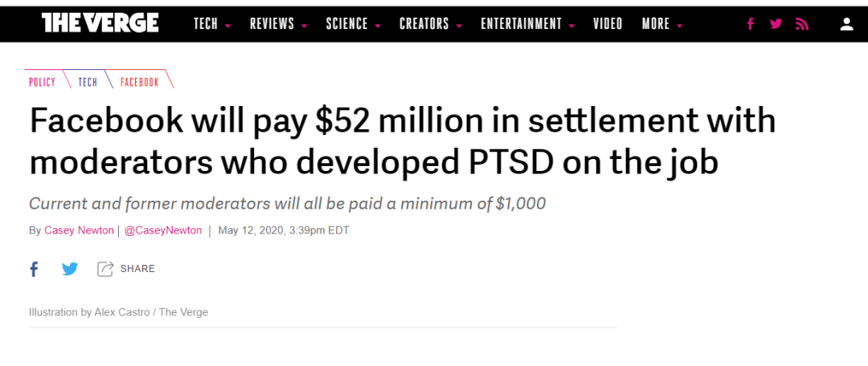Expand the Tech menu dropdown
This screenshot has width=868, height=366.
[x=212, y=24]
